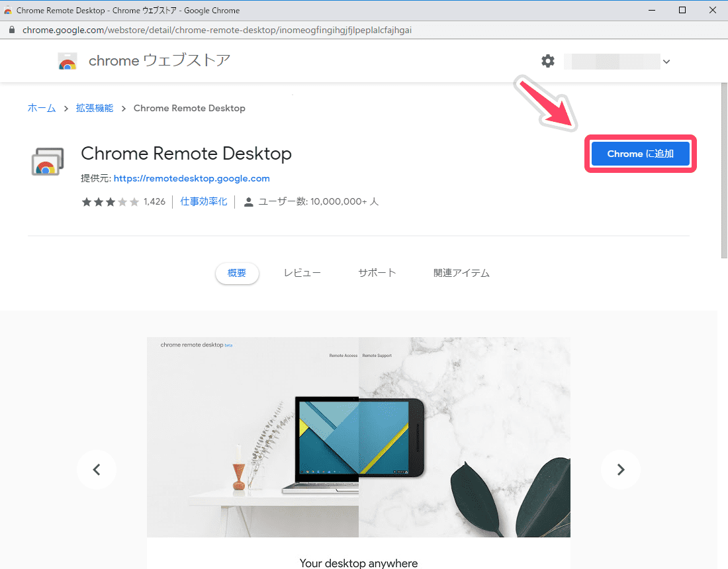Image resolution: width=728 pixels, height=569 pixels.
Task: Show the next screenshot with right arrow
Action: click(x=621, y=470)
